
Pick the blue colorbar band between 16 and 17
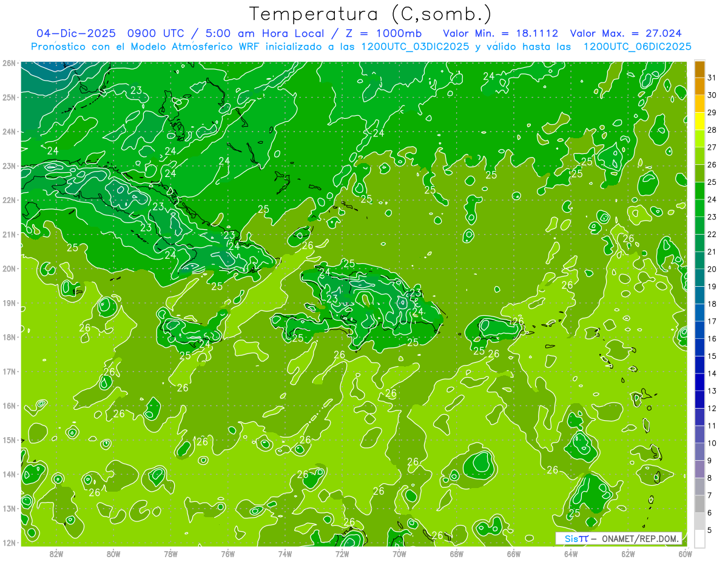[699, 330]
